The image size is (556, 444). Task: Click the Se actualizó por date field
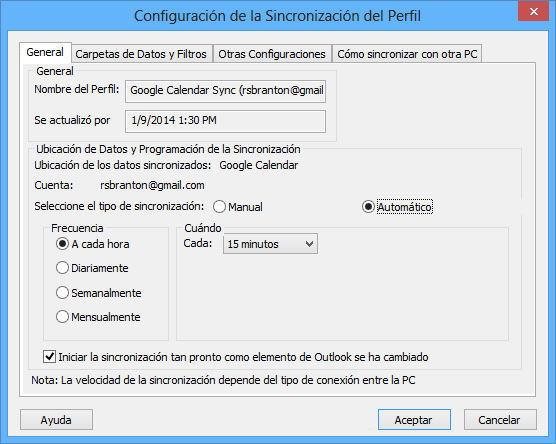click(x=226, y=121)
